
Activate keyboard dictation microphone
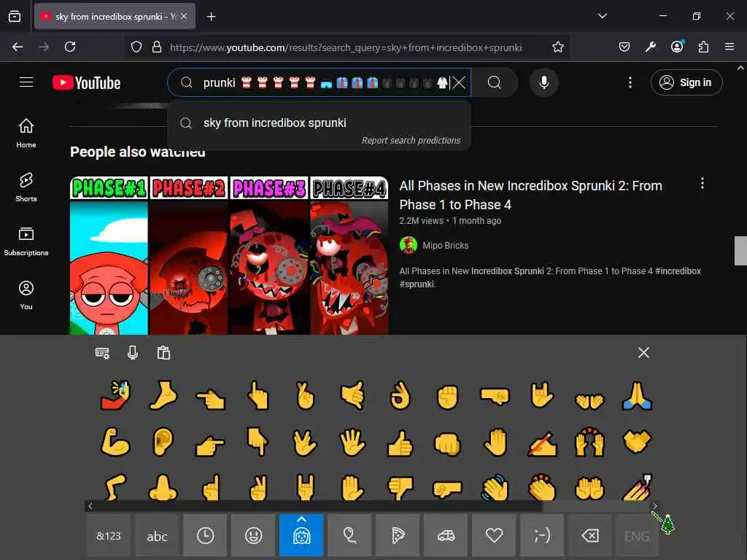(x=133, y=353)
